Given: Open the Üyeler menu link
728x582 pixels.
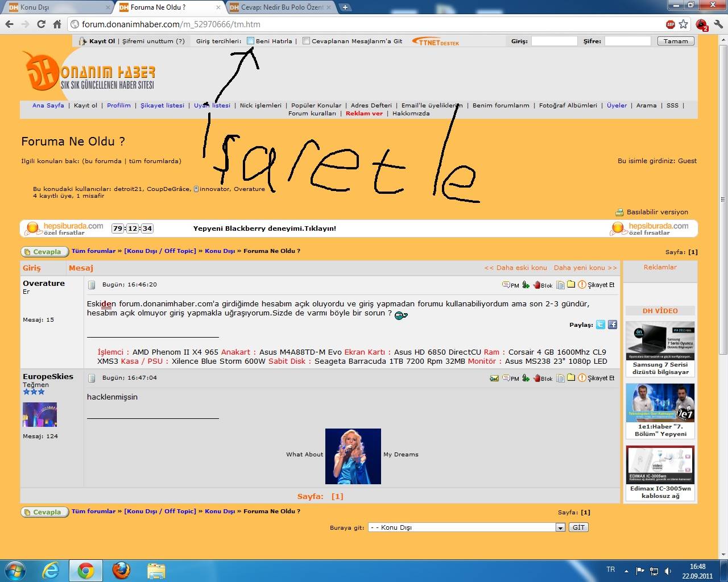Looking at the screenshot, I should point(617,105).
